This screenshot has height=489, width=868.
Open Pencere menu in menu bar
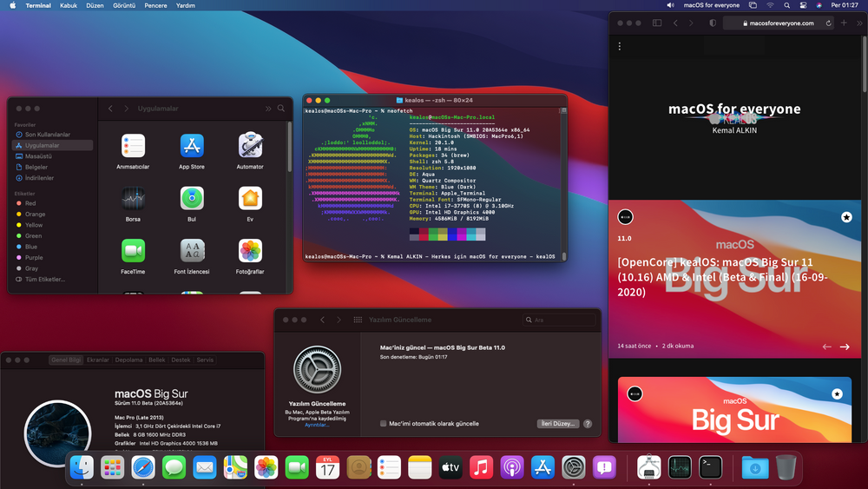(155, 5)
